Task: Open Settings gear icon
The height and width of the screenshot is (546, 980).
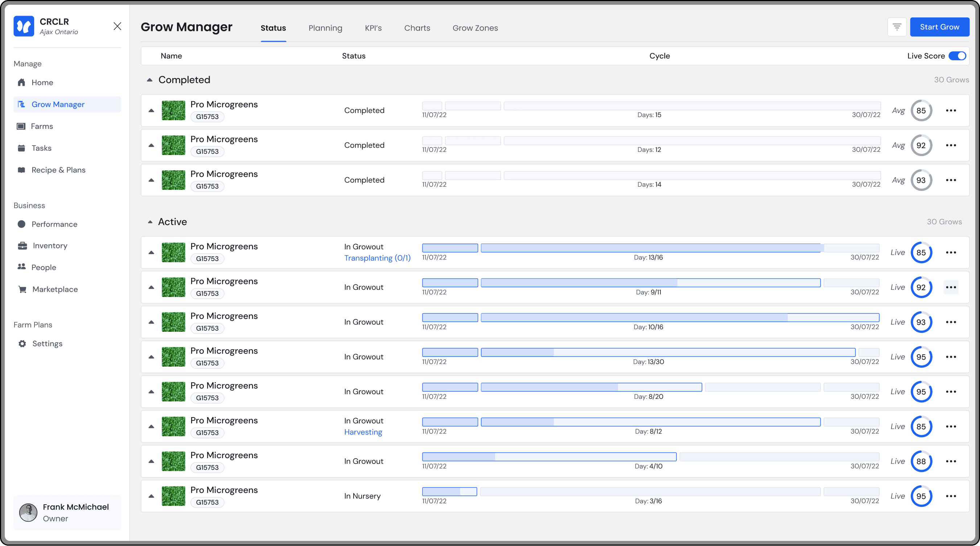Action: (22, 343)
